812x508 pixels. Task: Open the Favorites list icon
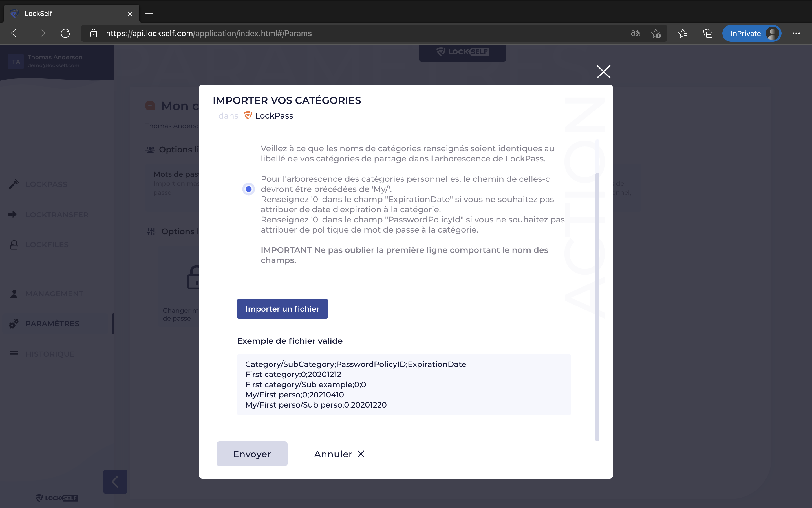[683, 33]
